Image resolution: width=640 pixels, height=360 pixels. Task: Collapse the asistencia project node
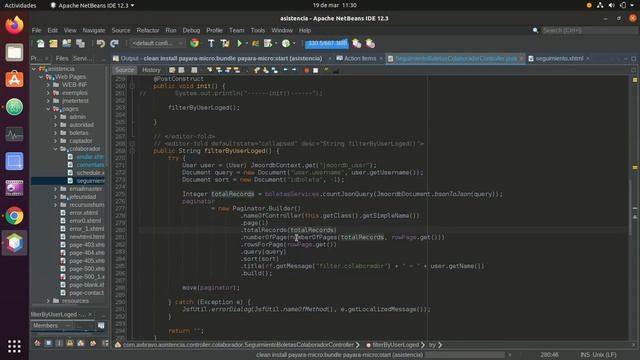[x=33, y=69]
